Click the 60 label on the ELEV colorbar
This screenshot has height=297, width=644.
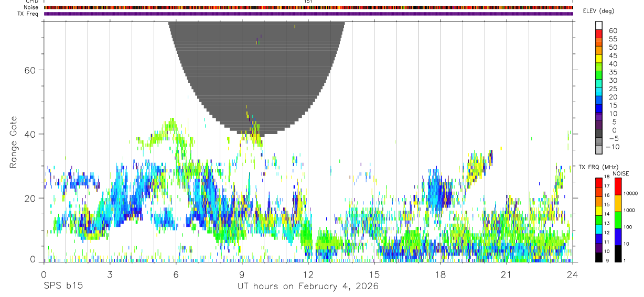[613, 31]
